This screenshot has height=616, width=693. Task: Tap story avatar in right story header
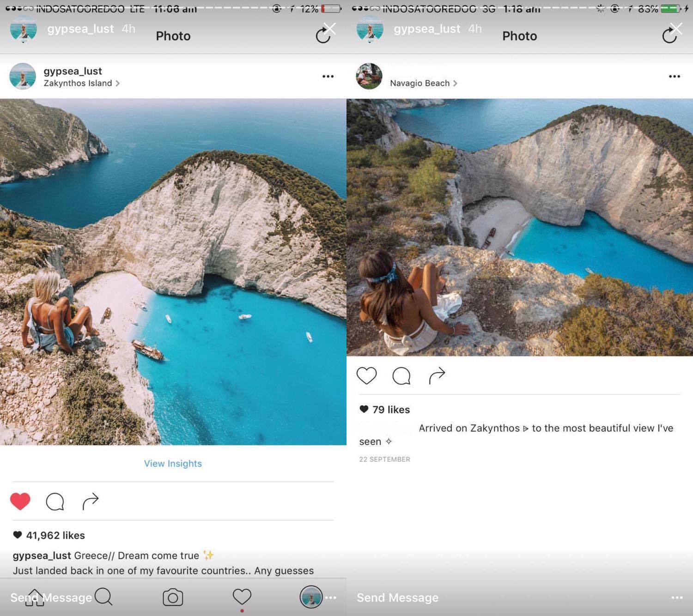coord(370,29)
